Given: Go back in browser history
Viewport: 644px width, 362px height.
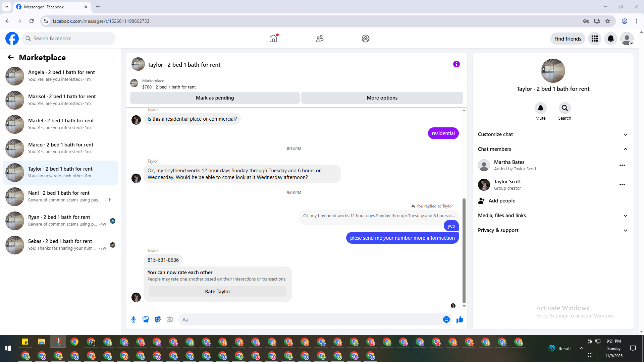Looking at the screenshot, I should click(x=7, y=21).
